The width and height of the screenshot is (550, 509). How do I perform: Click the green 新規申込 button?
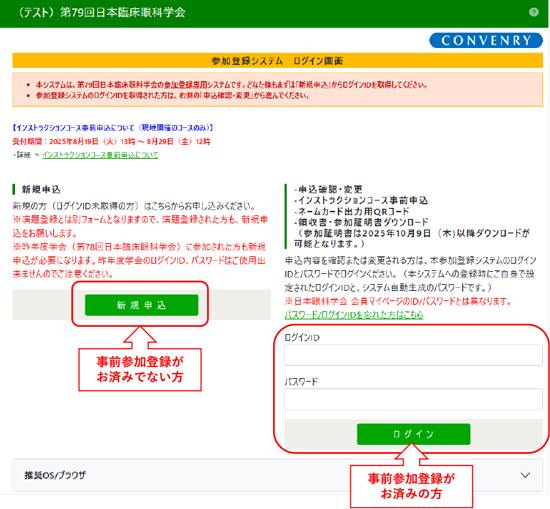tap(141, 305)
